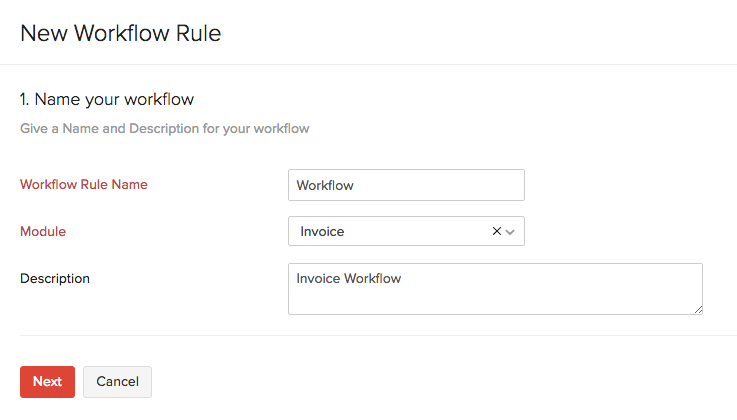Focus the Workflow Rule Name field
Viewport: 737px width, 420px height.
coord(405,185)
